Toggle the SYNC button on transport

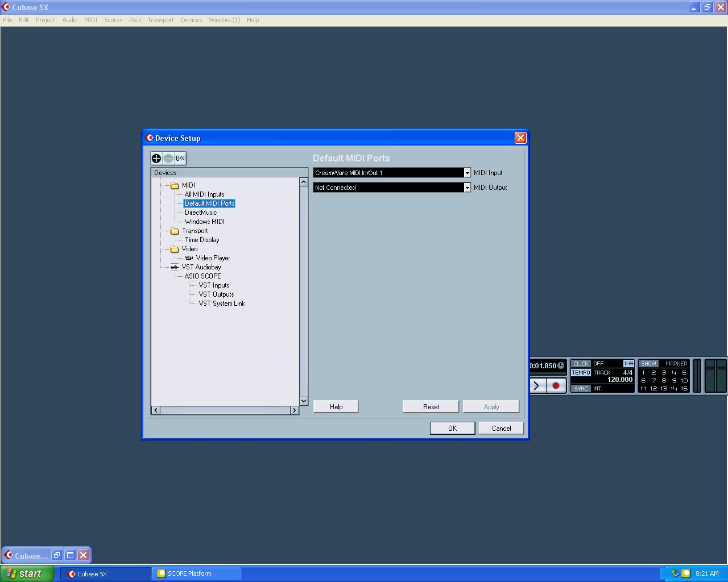tap(581, 389)
